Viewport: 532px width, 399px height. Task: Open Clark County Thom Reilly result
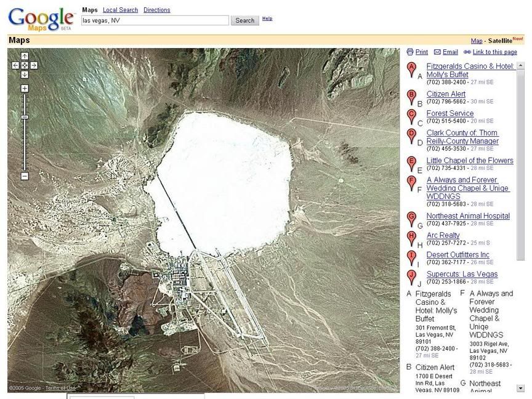coord(462,137)
